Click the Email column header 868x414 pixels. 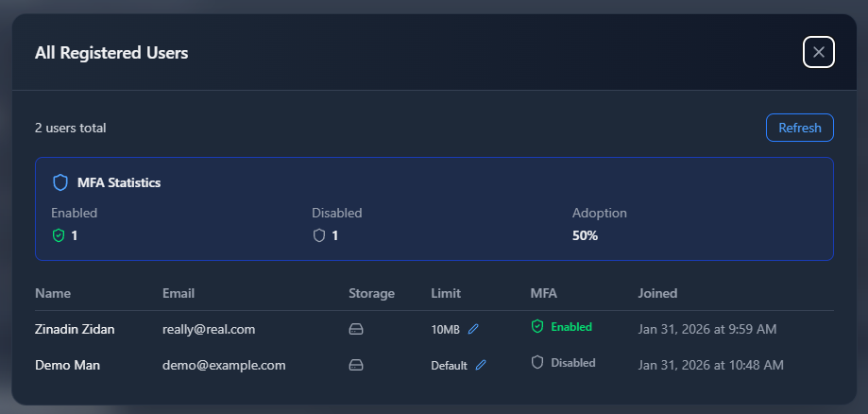(x=179, y=293)
